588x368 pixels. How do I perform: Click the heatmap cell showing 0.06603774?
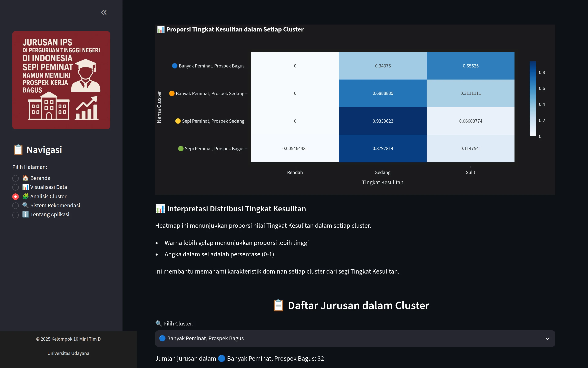(x=470, y=121)
